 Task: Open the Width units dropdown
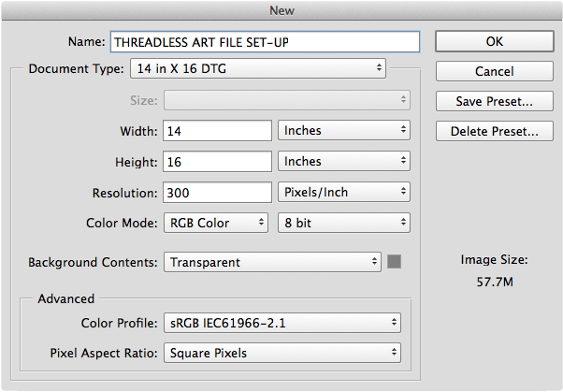click(344, 131)
